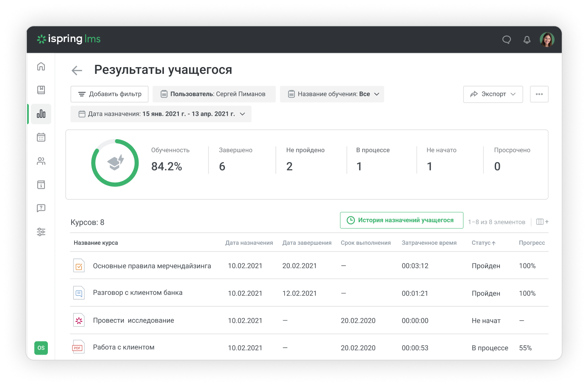
Task: Click the Добавить фильтр button
Action: click(109, 94)
